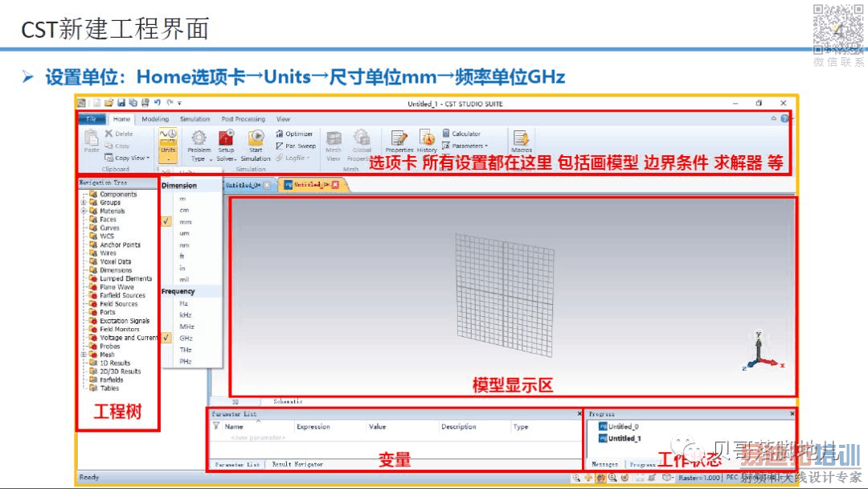868x489 pixels.
Task: Click the Save icon in quick access toolbar
Action: (121, 103)
